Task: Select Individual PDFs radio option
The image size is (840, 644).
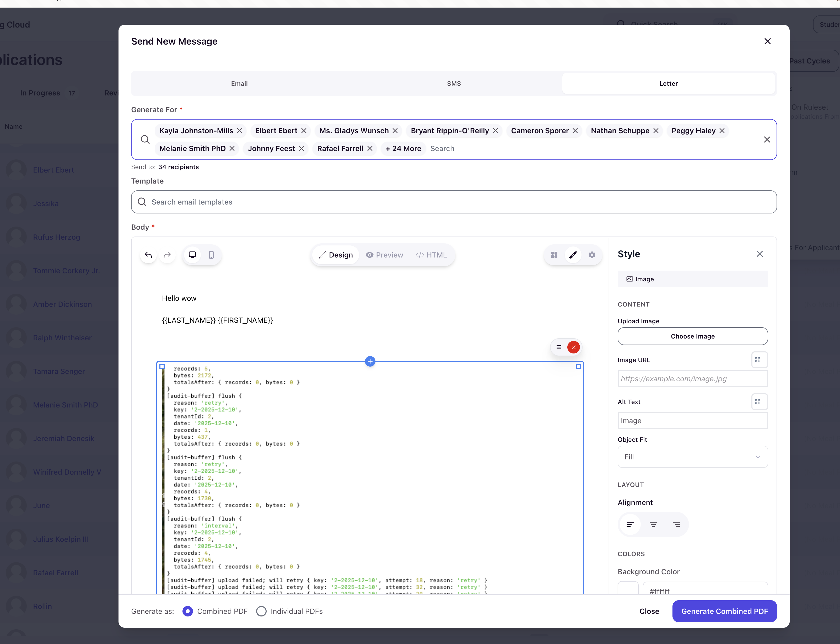Action: click(261, 611)
